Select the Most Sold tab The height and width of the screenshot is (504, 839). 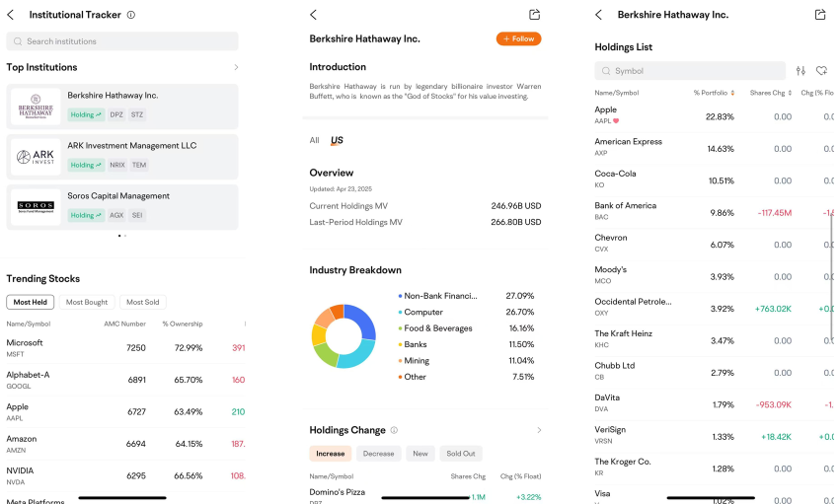(x=143, y=302)
